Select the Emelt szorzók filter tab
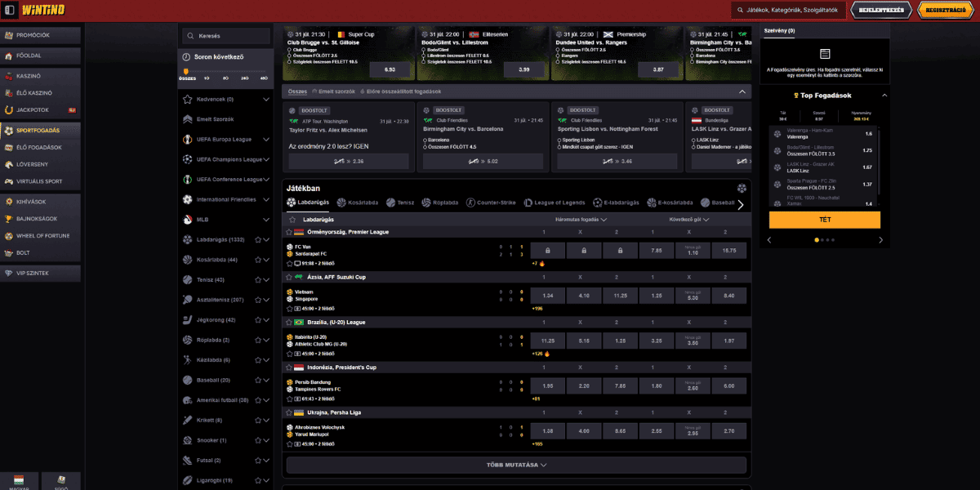This screenshot has height=490, width=980. pos(335,91)
